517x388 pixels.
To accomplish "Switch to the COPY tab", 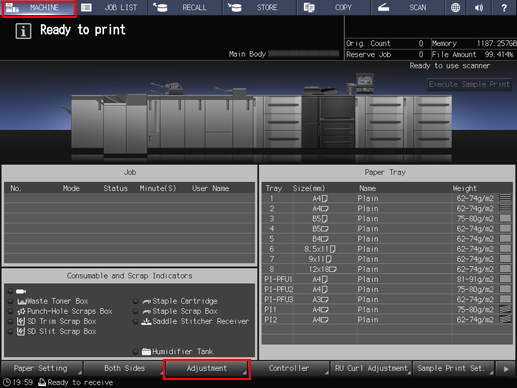I will (334, 7).
